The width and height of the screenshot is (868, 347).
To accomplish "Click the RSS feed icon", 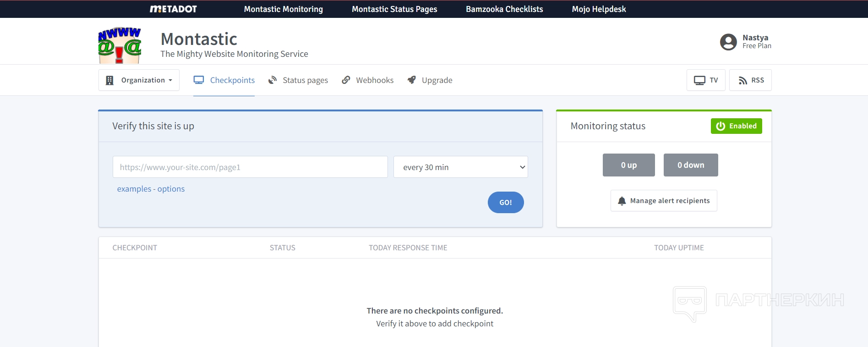I will (743, 81).
